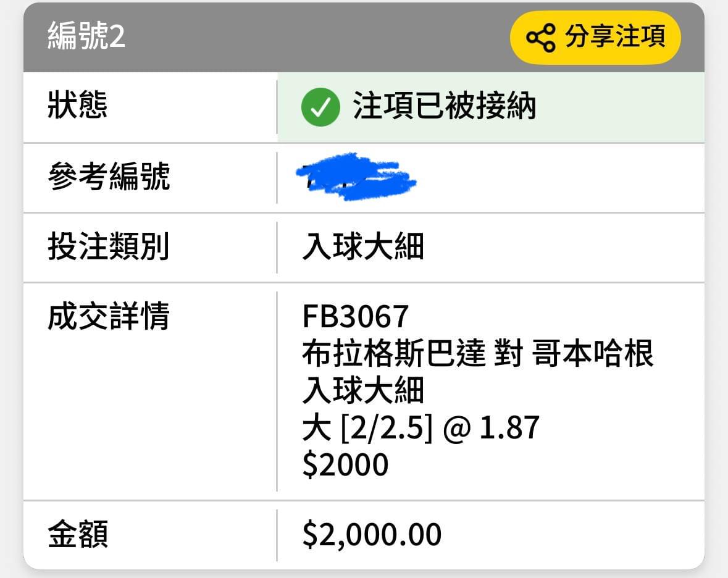Select the 編號2 header title
The width and height of the screenshot is (728, 578).
[x=86, y=36]
